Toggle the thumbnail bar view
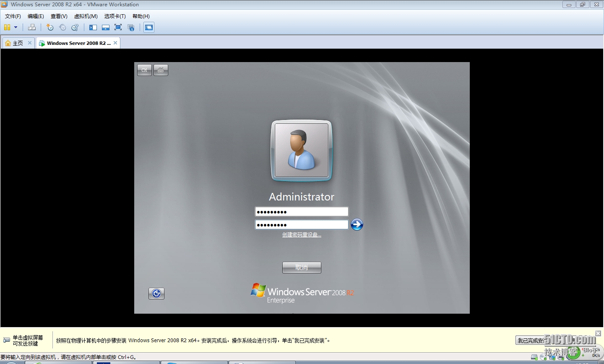 coord(106,27)
